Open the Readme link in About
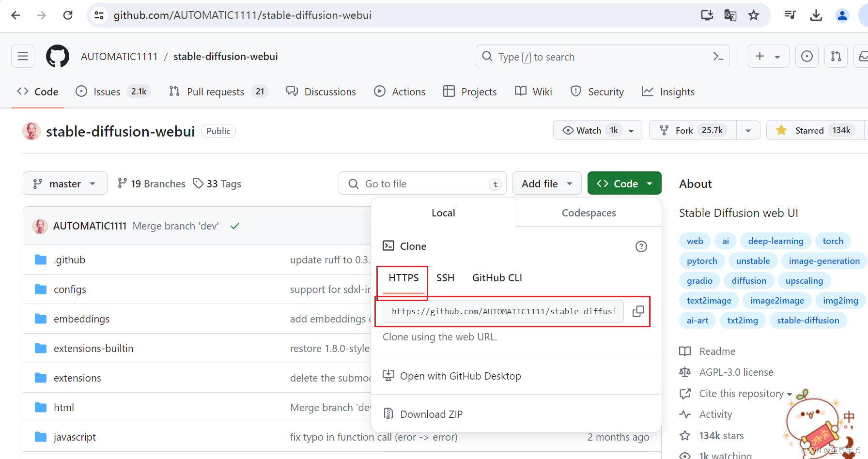 [708, 352]
